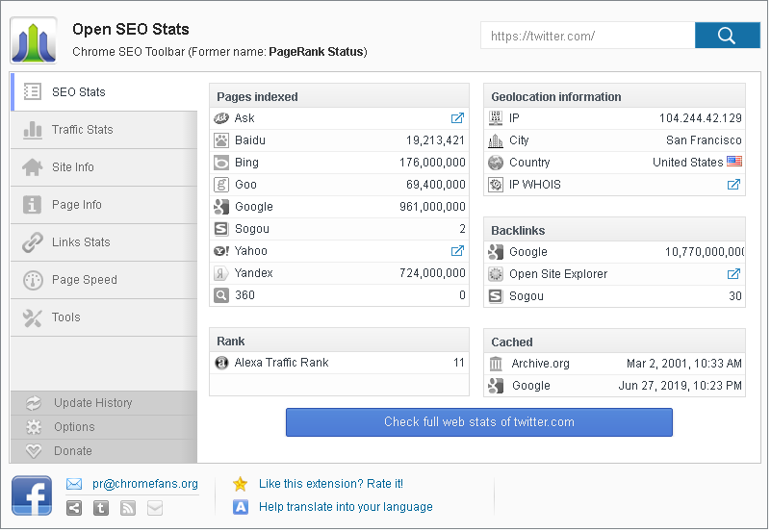This screenshot has height=532, width=771.
Task: Click the Country globe icon
Action: [x=496, y=163]
